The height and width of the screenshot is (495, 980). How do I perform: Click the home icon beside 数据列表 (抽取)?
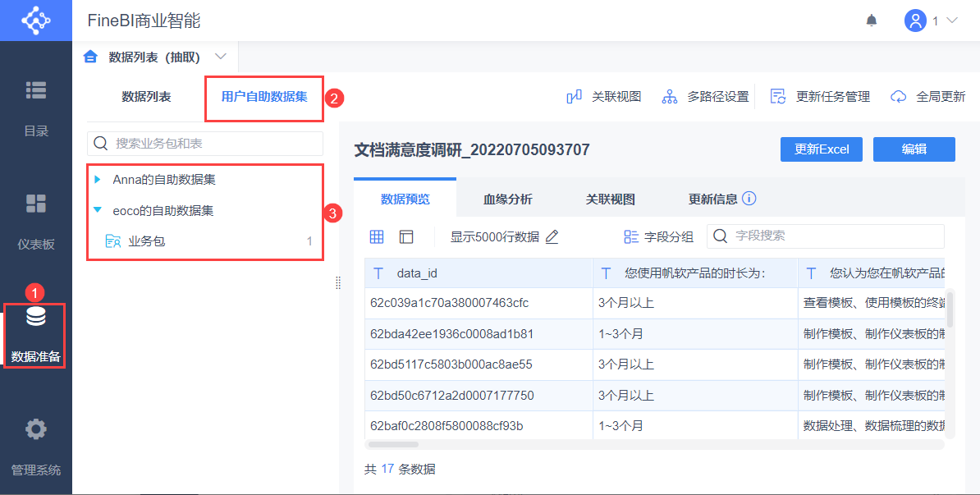pos(90,57)
